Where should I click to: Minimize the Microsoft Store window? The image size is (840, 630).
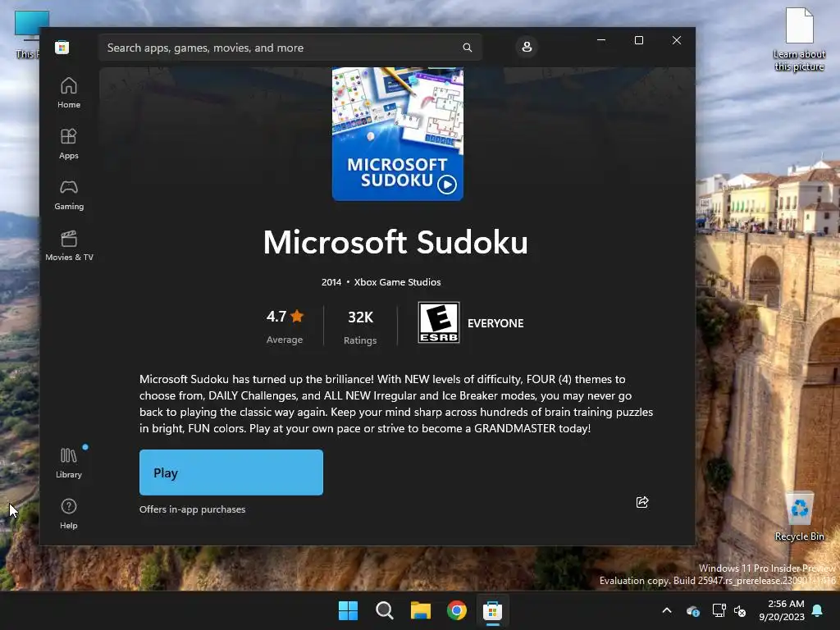point(601,40)
